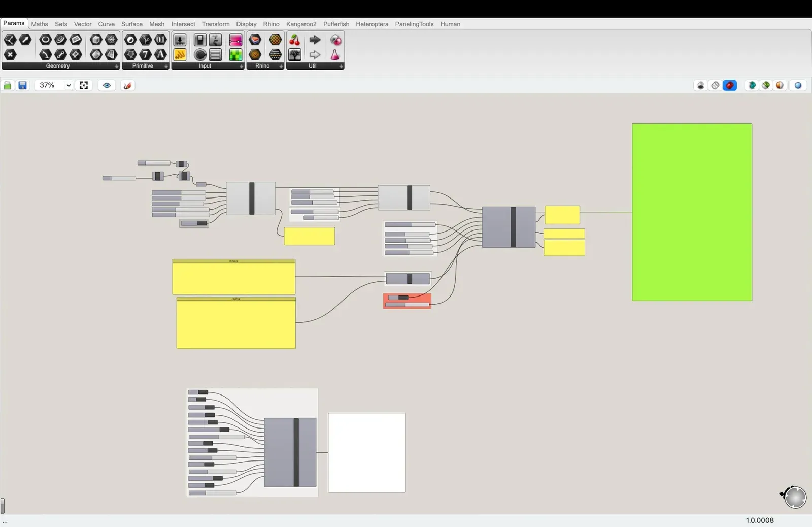This screenshot has height=527, width=812.
Task: Select the Point parameter icon in Geometry
Action: [10, 40]
